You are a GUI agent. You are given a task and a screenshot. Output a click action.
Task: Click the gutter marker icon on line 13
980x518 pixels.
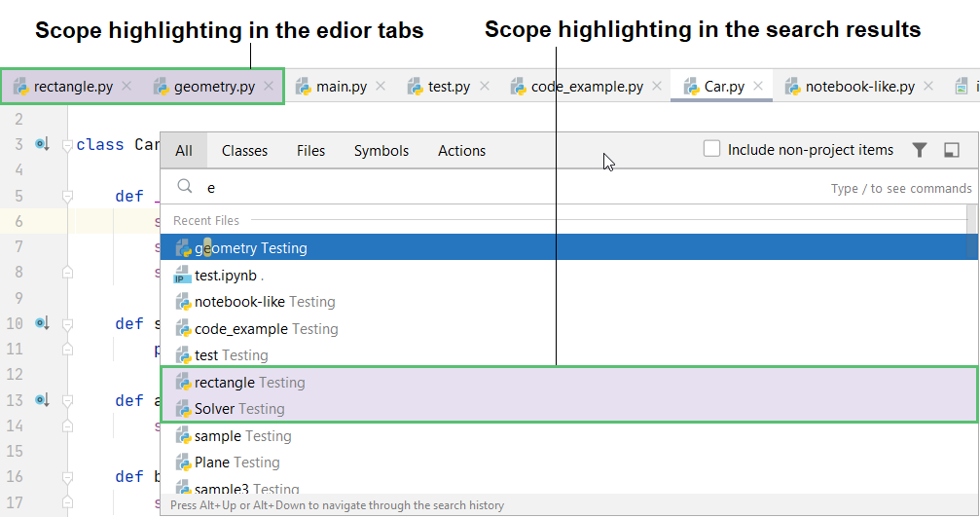pyautogui.click(x=42, y=399)
